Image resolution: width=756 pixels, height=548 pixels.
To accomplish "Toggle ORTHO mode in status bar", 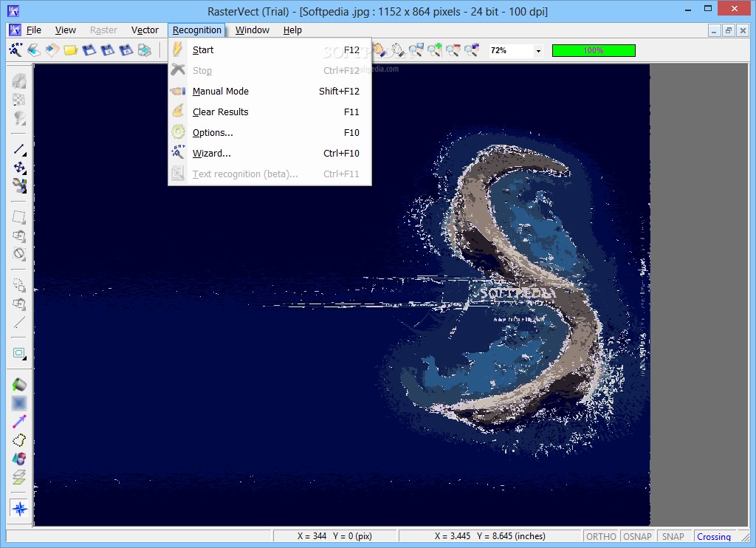I will tap(601, 536).
